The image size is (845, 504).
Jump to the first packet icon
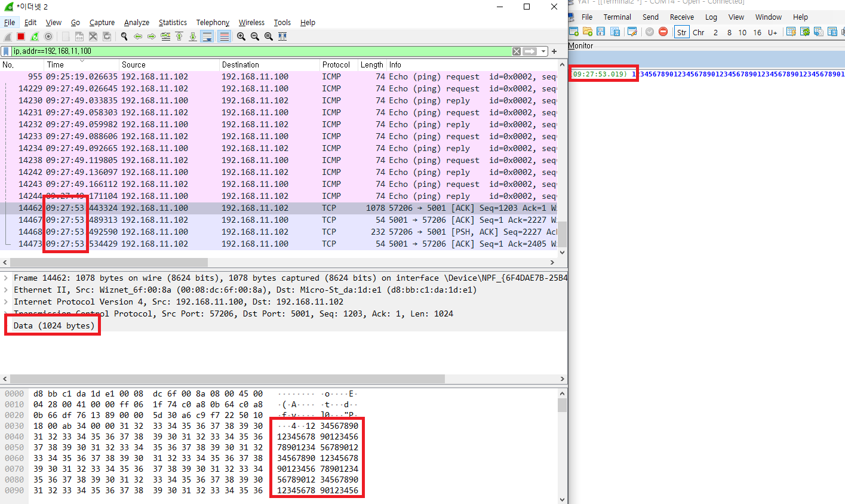(x=179, y=36)
